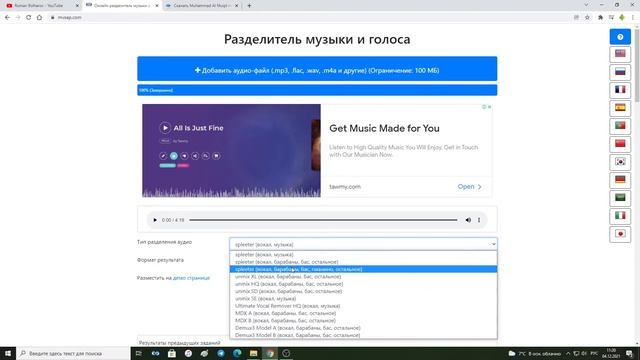
Task: Open the taskbar weather widget
Action: [x=535, y=353]
